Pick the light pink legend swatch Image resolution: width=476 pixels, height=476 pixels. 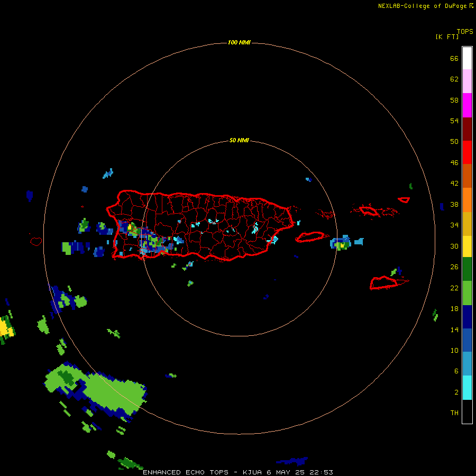coord(467,81)
